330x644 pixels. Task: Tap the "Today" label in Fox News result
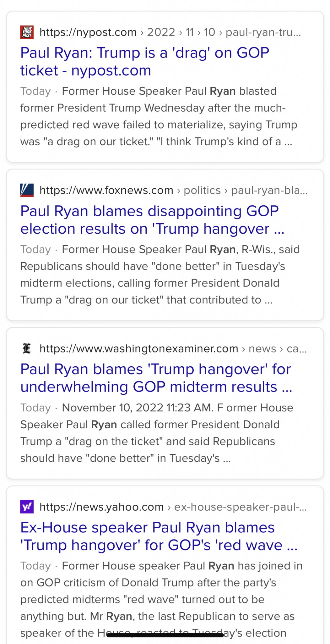coord(35,249)
